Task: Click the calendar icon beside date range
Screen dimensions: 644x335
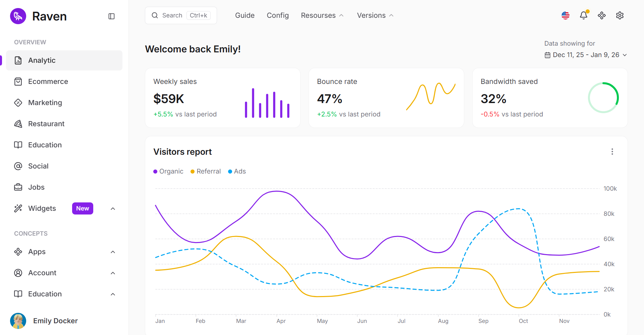Action: point(547,55)
